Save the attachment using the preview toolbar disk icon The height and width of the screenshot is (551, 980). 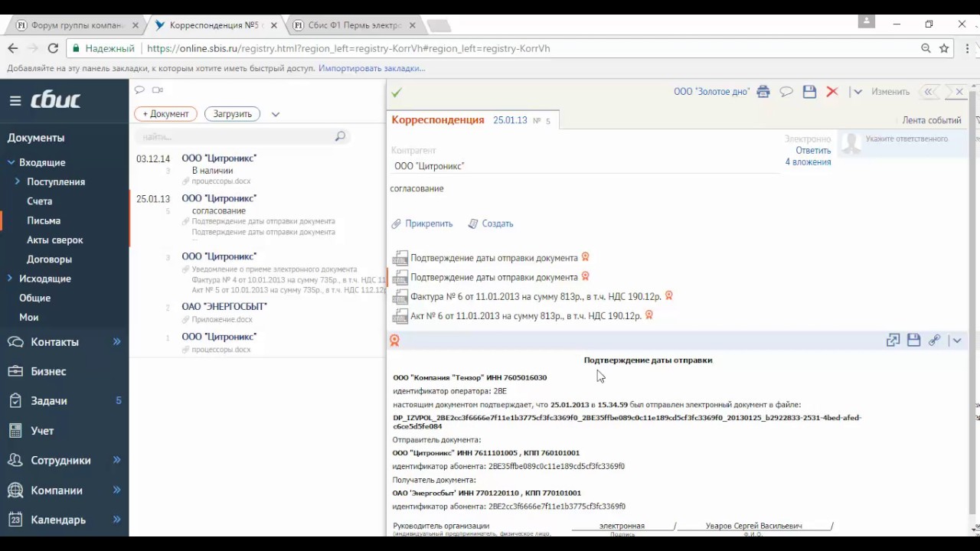point(913,340)
